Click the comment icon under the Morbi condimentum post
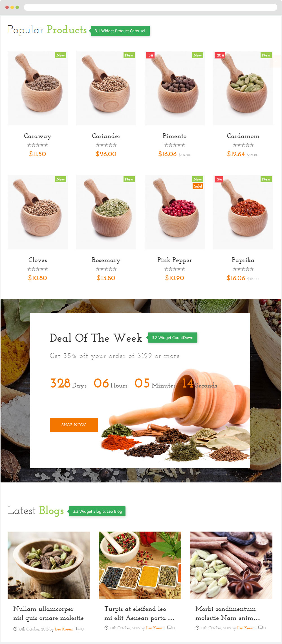 [260, 628]
